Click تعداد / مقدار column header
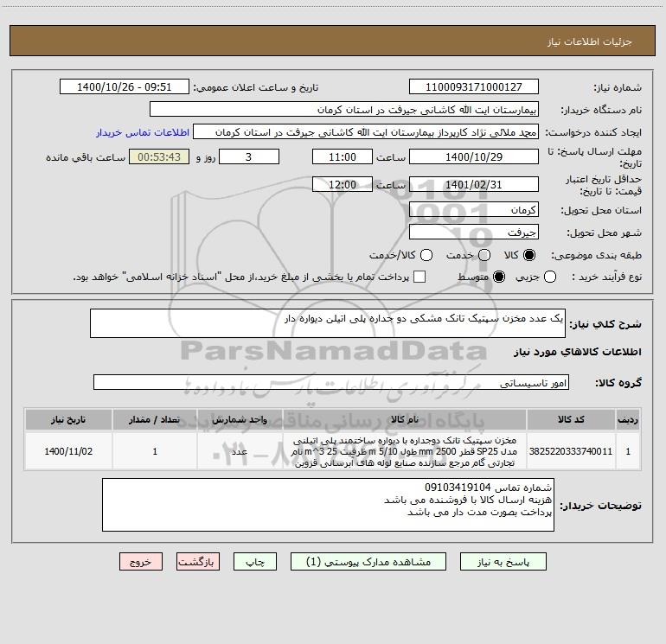 pos(155,419)
